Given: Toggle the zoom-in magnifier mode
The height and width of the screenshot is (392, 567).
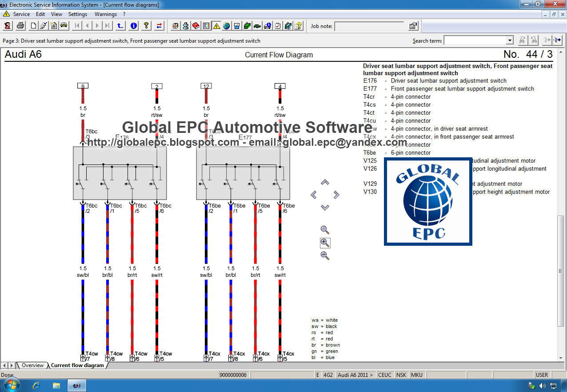Looking at the screenshot, I should click(x=325, y=243).
